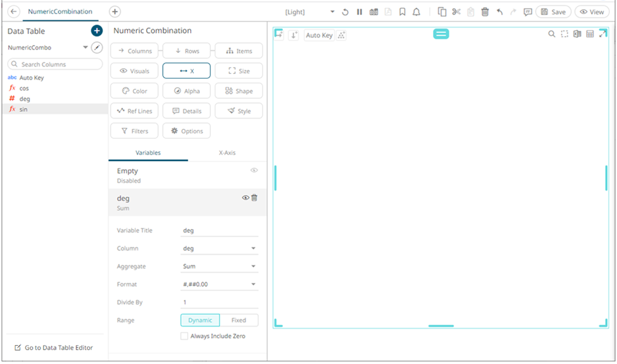Open the Aggregate Sum dropdown
617x364 pixels.
point(219,266)
